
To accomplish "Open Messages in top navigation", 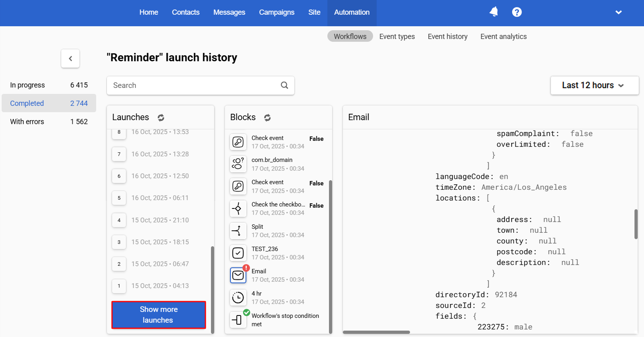I will click(x=229, y=12).
